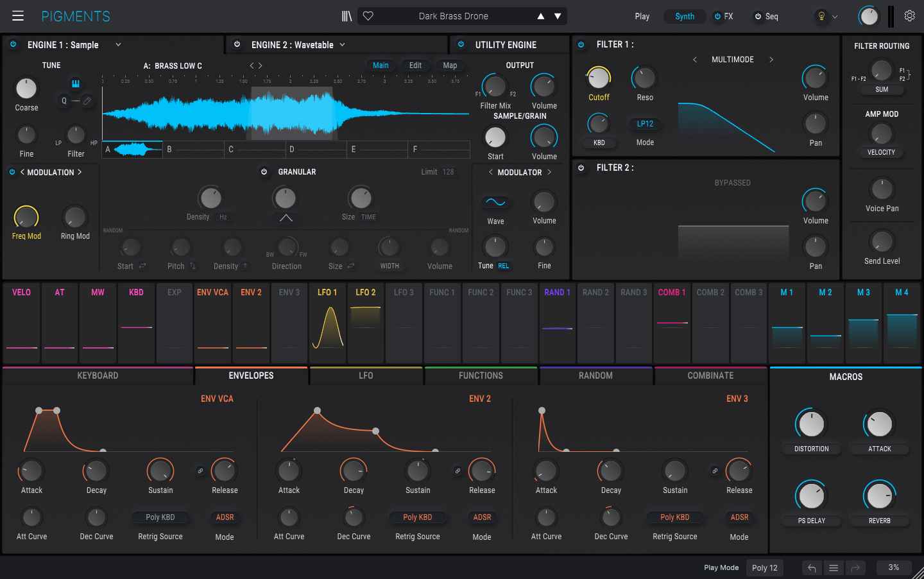This screenshot has height=579, width=924.
Task: Open Poly 12 play mode dropdown
Action: tap(765, 568)
